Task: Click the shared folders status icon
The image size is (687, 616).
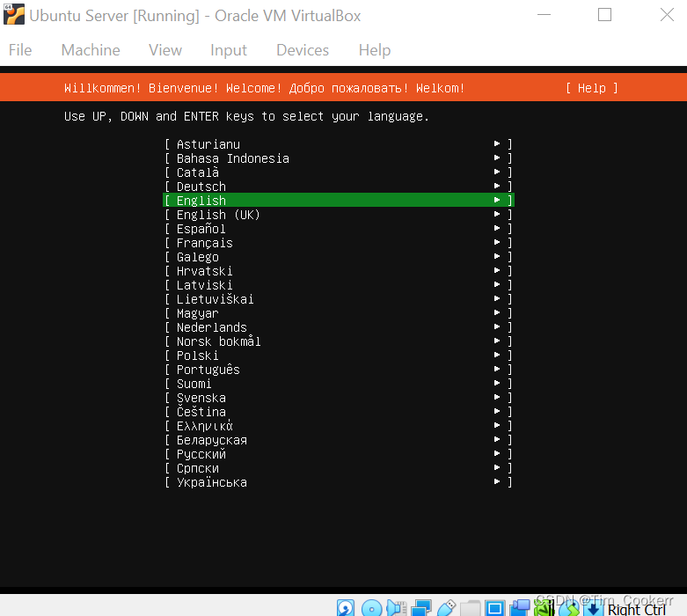Action: click(x=470, y=608)
